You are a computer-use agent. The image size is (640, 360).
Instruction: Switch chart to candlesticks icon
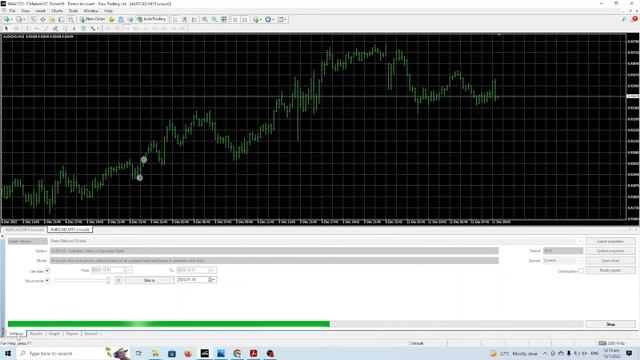185,19
